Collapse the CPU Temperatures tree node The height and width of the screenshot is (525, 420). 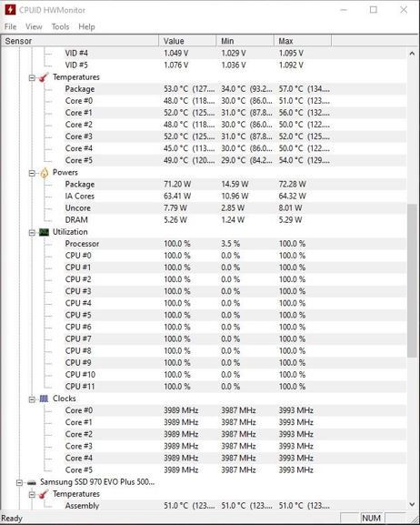(32, 78)
